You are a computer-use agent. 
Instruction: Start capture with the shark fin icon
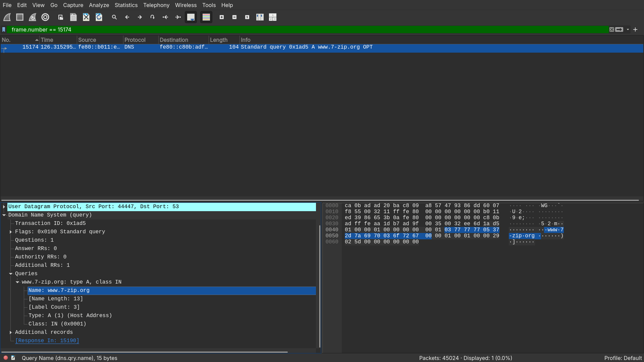point(7,17)
